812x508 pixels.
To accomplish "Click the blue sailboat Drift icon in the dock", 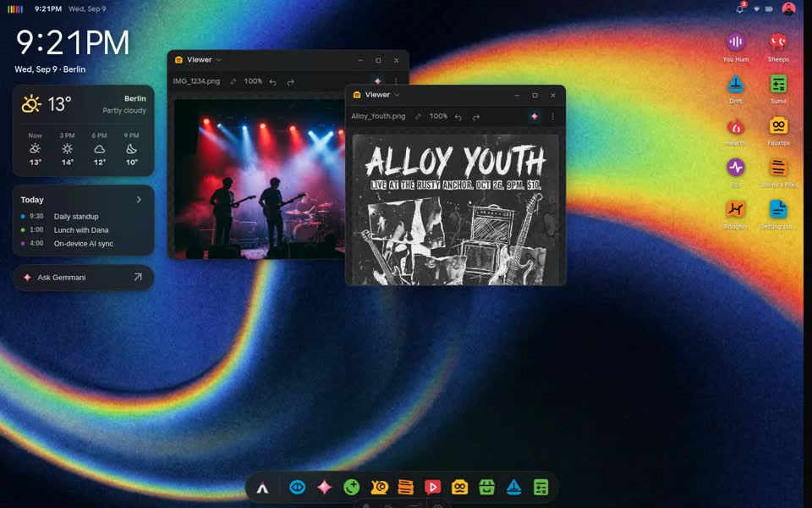I will click(x=513, y=488).
